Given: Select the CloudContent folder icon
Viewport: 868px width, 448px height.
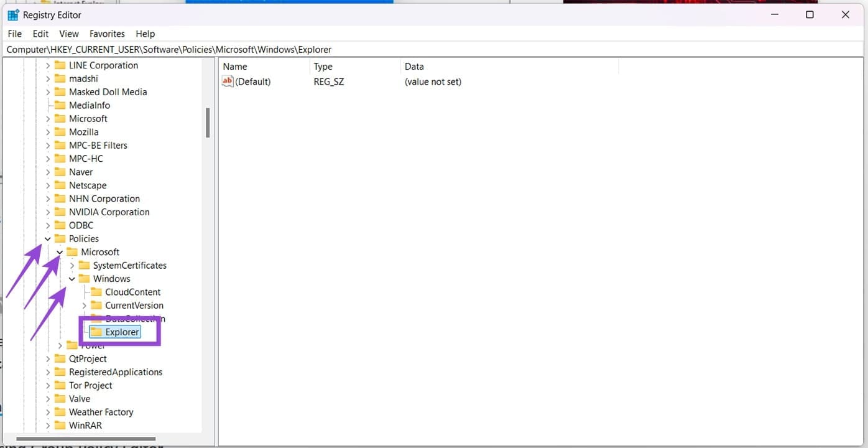Looking at the screenshot, I should (x=96, y=292).
